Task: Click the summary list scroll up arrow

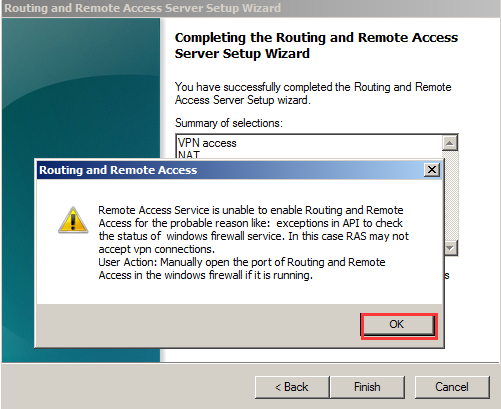Action: [450, 143]
